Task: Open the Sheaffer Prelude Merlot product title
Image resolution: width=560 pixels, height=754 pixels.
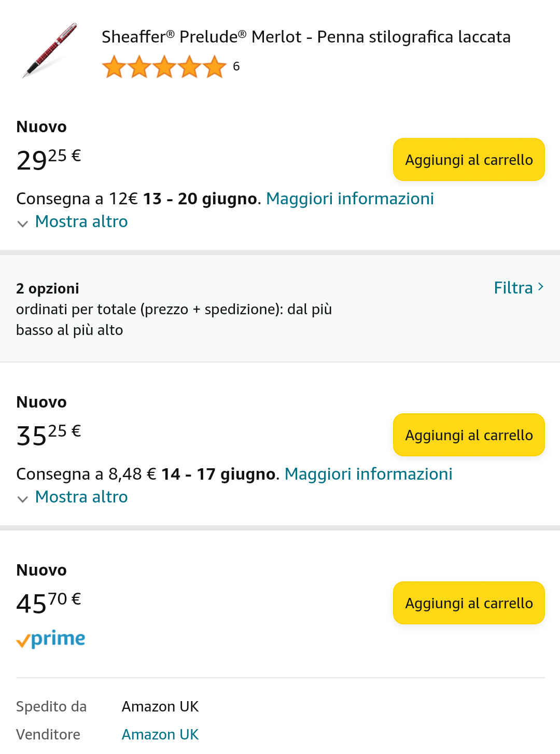Action: click(306, 37)
